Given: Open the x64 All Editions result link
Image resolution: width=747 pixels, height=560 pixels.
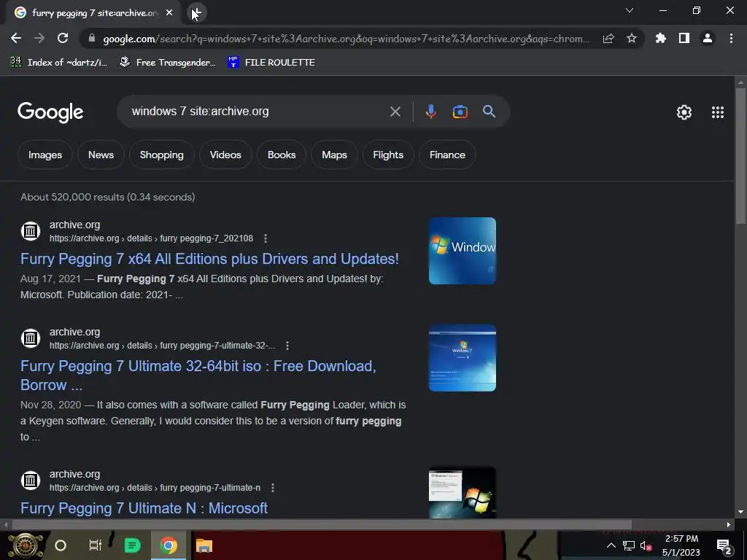Looking at the screenshot, I should tap(209, 259).
